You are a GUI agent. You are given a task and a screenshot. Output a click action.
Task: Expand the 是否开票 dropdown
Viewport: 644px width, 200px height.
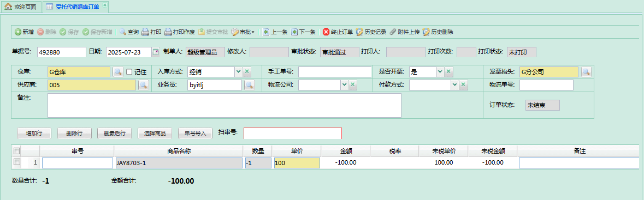tap(440, 72)
